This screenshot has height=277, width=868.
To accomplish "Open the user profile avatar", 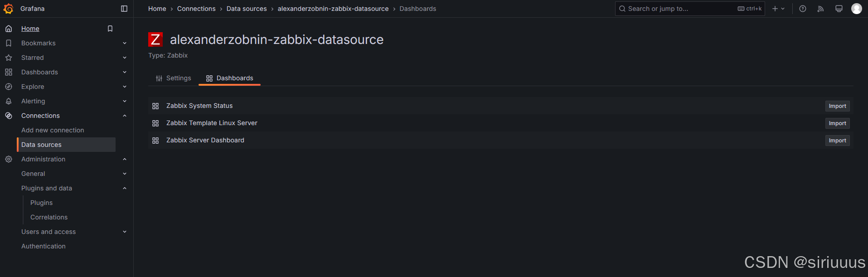I will point(857,9).
